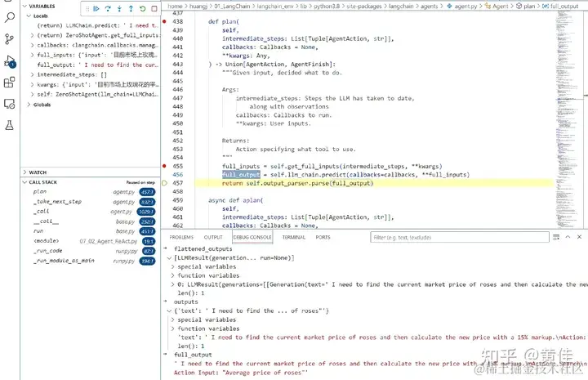Screen dimensions: 588x380
Task: Switch to the TERMINAL tab
Action: click(x=294, y=238)
